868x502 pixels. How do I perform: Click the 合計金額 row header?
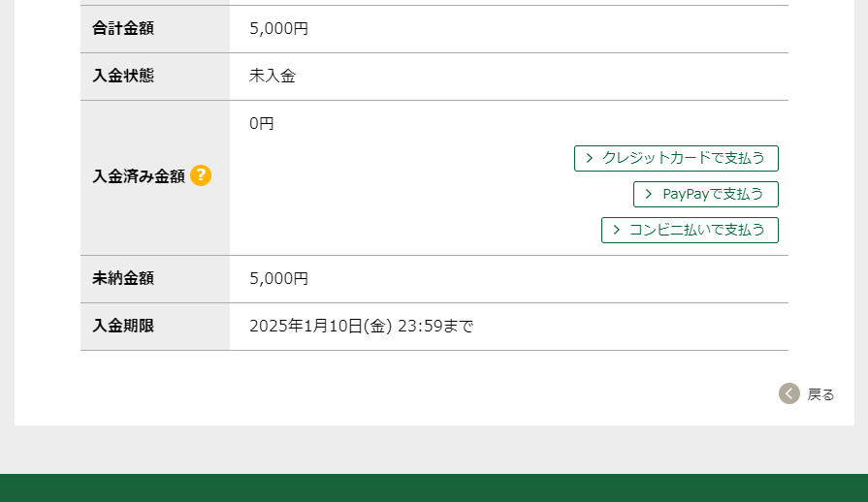tap(123, 28)
